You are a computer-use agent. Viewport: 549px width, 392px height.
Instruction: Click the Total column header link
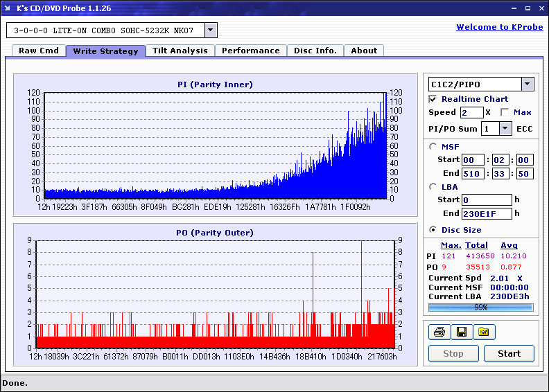(x=476, y=245)
